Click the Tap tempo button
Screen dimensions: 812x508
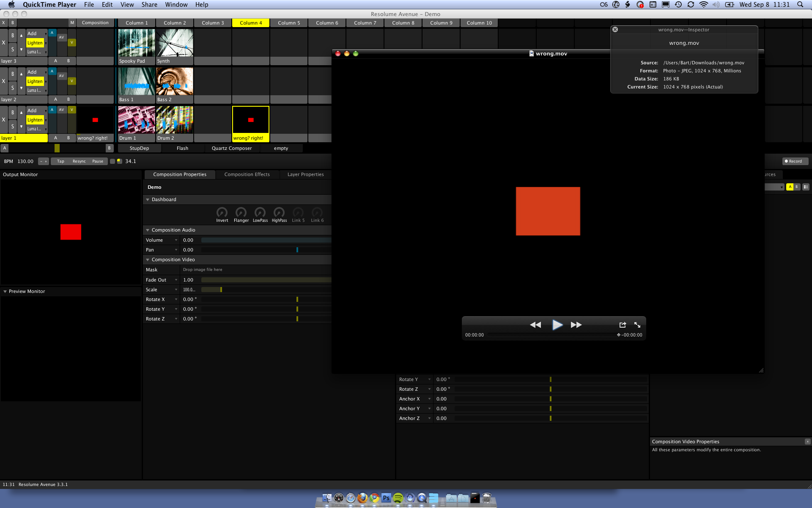pyautogui.click(x=60, y=161)
